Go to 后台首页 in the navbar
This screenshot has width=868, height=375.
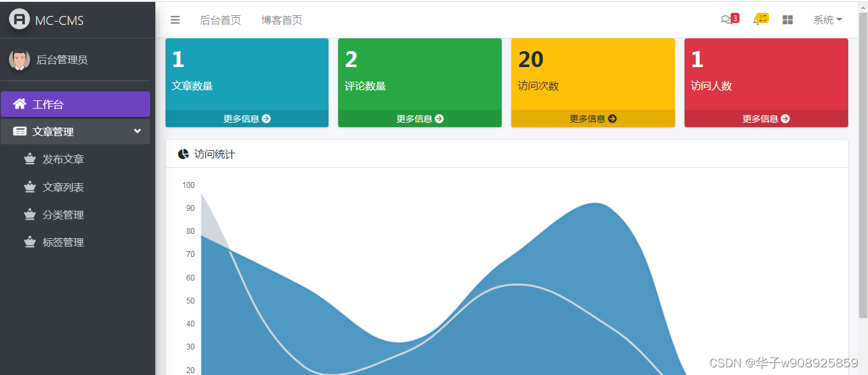click(x=221, y=20)
